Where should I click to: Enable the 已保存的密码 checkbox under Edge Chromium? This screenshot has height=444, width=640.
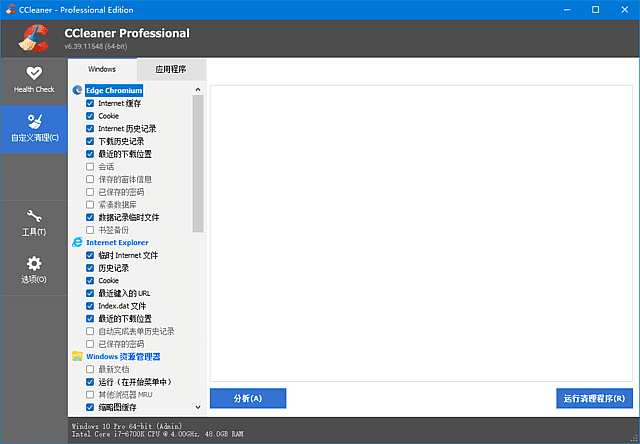[90, 192]
